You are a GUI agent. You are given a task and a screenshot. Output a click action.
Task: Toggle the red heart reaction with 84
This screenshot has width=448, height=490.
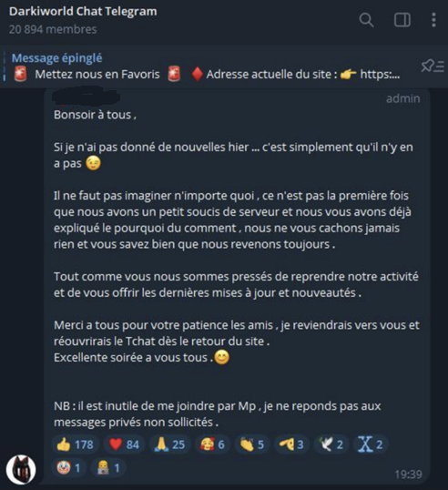pos(124,444)
